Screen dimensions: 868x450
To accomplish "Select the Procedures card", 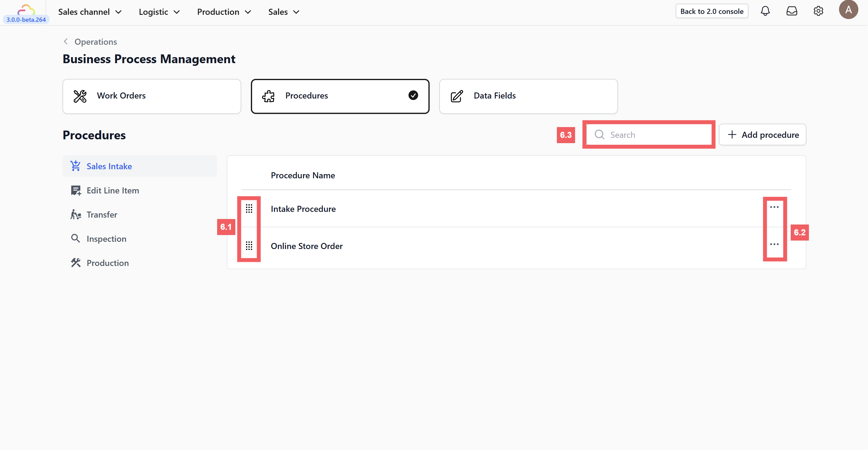I will pos(340,96).
